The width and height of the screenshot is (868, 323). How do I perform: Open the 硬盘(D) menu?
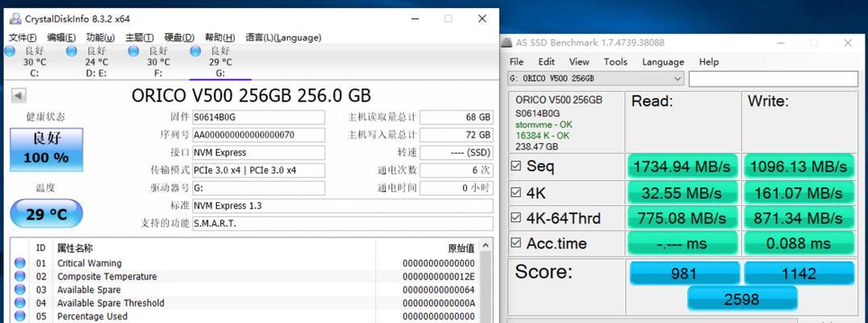click(179, 38)
